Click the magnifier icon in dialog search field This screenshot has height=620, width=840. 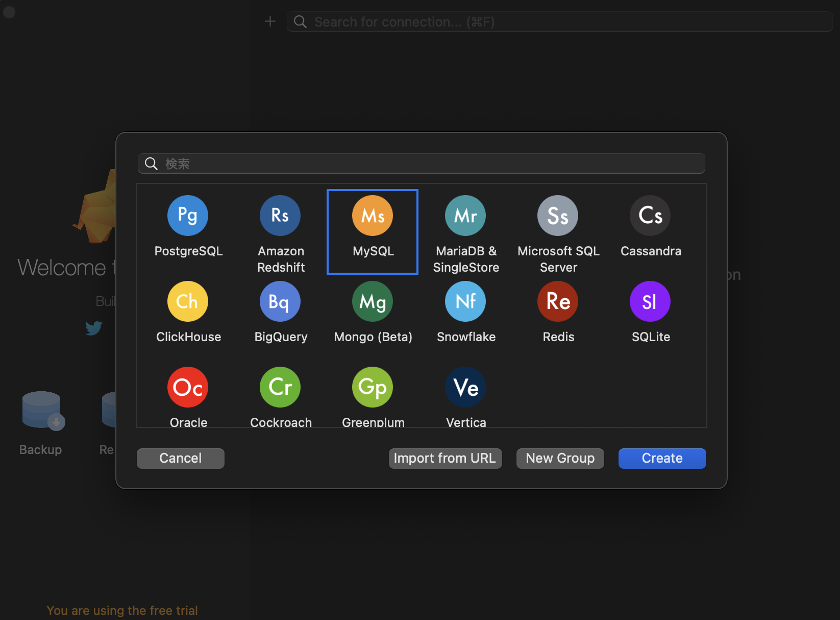151,163
